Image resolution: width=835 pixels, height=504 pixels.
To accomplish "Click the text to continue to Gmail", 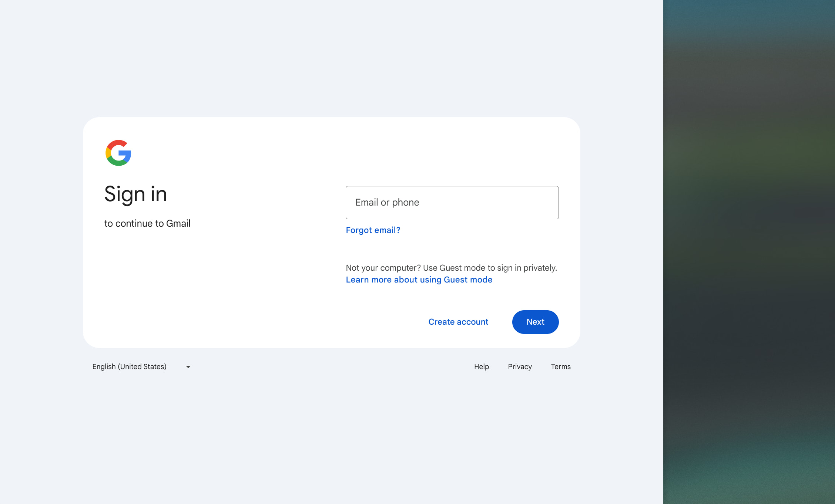I will (147, 223).
